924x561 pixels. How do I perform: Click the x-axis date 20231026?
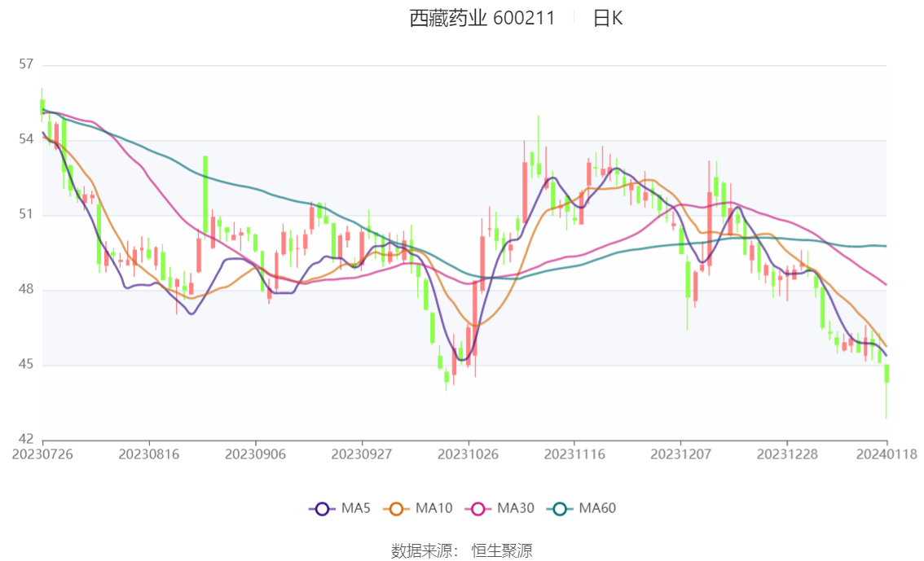pos(468,454)
